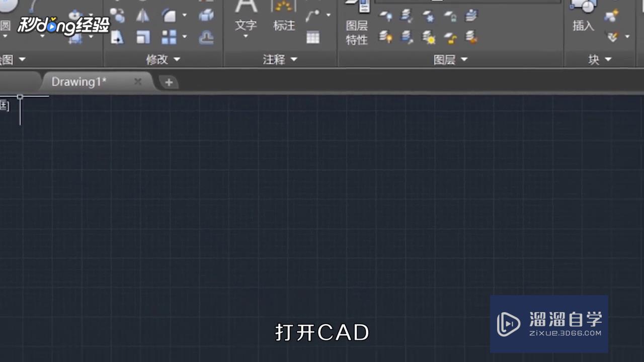Switch to the Drawing1 tab
The width and height of the screenshot is (644, 362).
(78, 81)
